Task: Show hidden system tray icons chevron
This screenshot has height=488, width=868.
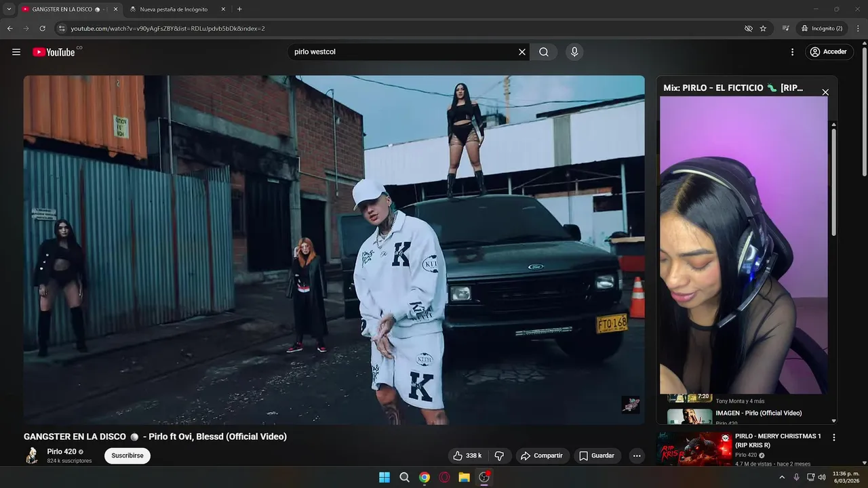Action: coord(782,477)
